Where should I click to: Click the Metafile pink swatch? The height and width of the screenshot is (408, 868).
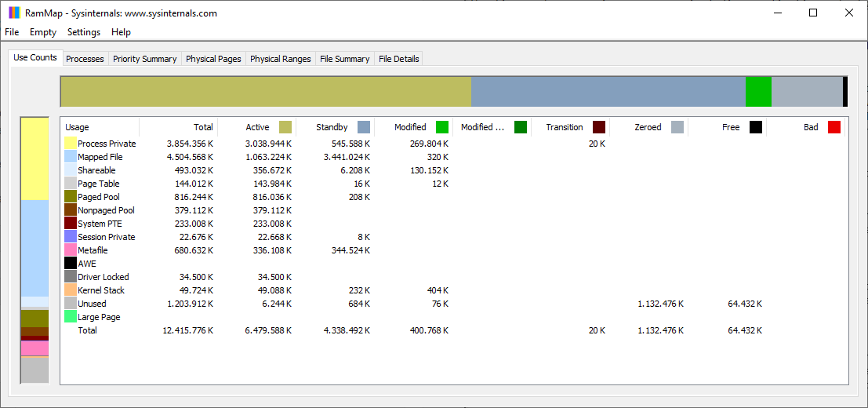71,250
